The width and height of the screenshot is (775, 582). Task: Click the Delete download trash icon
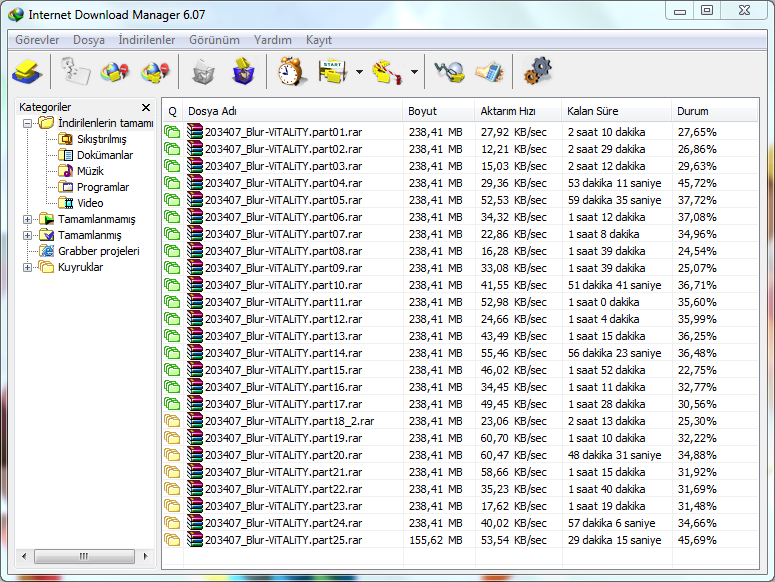tap(203, 72)
